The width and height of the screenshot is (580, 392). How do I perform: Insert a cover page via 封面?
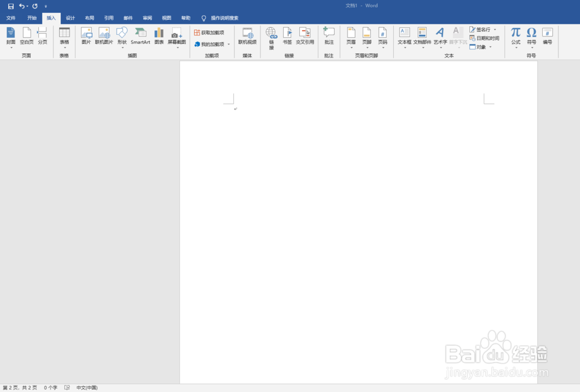pyautogui.click(x=10, y=38)
